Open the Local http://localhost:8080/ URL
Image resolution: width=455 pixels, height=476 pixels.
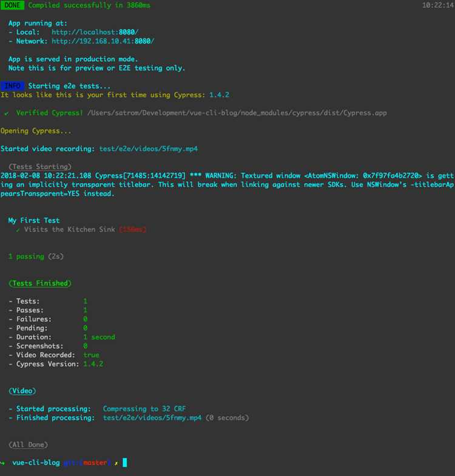pyautogui.click(x=95, y=32)
